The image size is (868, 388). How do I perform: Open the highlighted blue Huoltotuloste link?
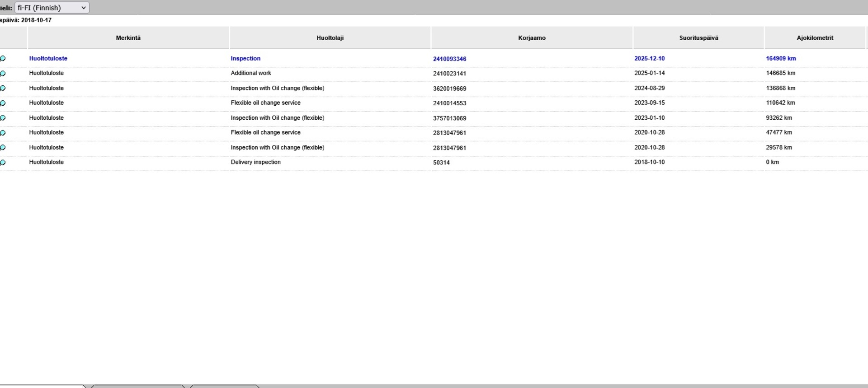pyautogui.click(x=48, y=58)
